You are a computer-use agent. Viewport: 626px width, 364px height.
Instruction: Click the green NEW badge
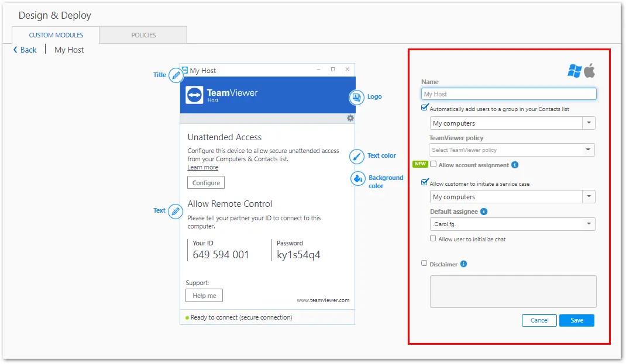(x=421, y=164)
